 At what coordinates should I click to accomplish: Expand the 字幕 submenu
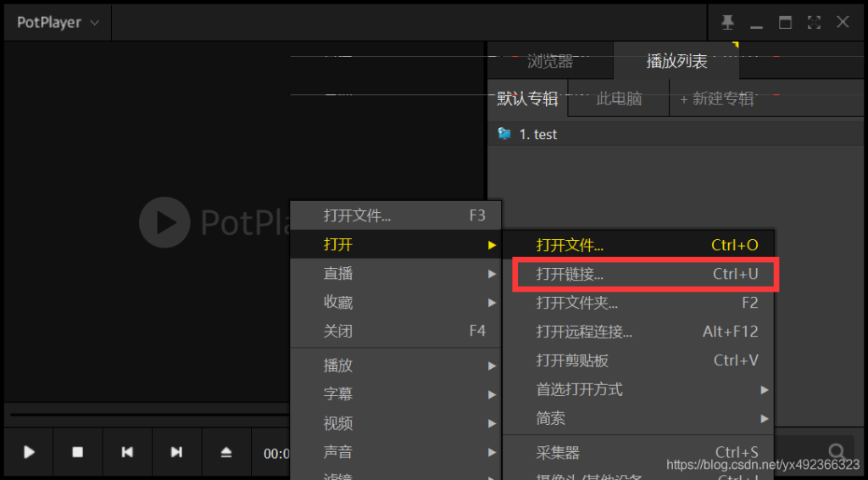[395, 394]
